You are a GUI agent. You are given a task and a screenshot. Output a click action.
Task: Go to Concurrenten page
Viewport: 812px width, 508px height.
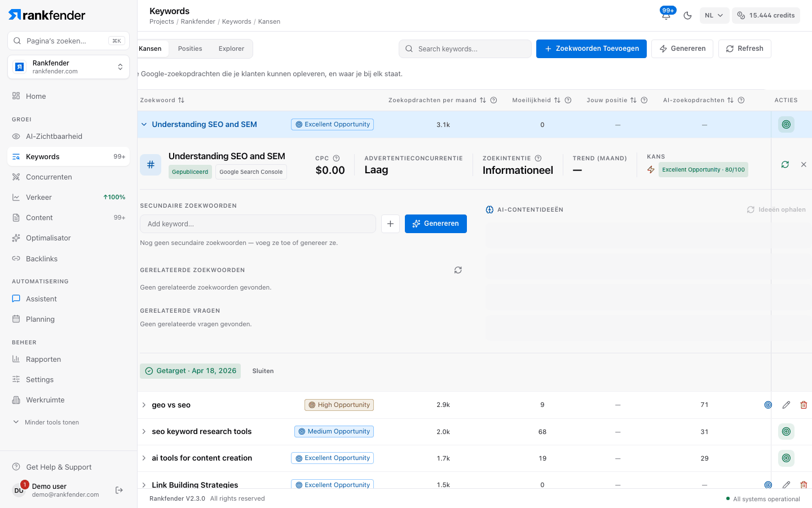pyautogui.click(x=69, y=177)
